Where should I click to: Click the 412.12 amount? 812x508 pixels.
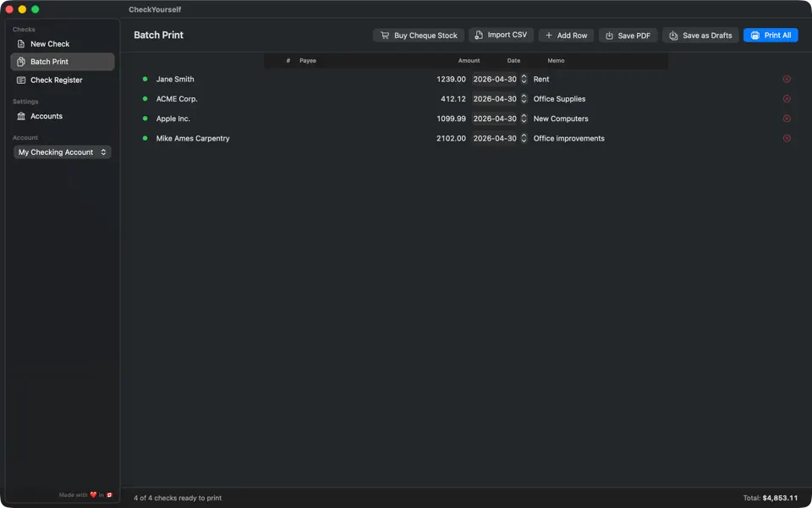pyautogui.click(x=453, y=99)
